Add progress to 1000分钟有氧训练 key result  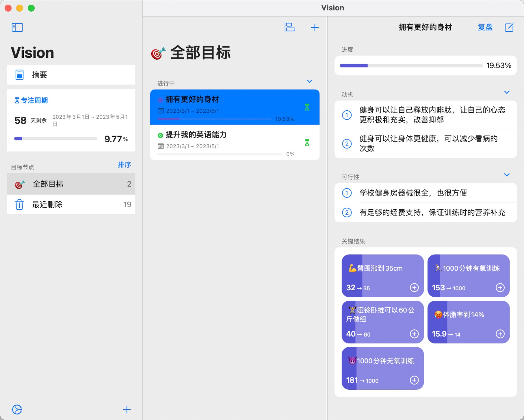500,288
